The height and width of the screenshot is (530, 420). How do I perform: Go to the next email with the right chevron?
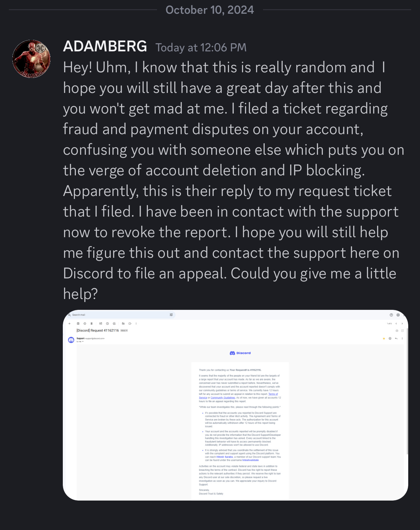(402, 324)
